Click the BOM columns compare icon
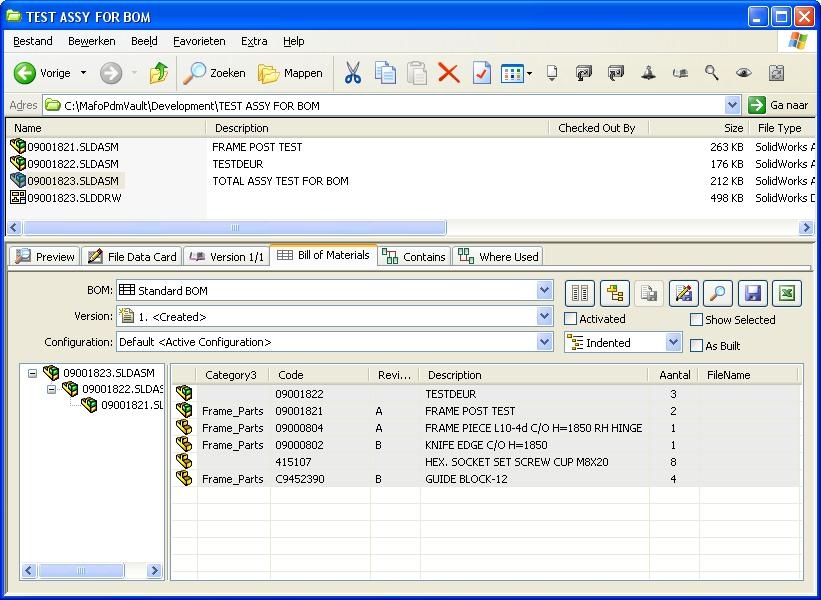The image size is (821, 600). pos(581,293)
